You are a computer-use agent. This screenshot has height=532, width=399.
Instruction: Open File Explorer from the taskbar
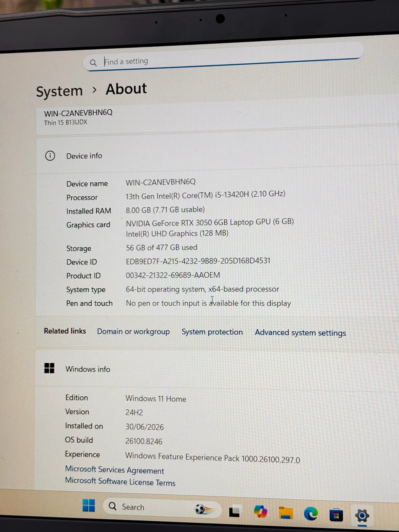pos(286,513)
